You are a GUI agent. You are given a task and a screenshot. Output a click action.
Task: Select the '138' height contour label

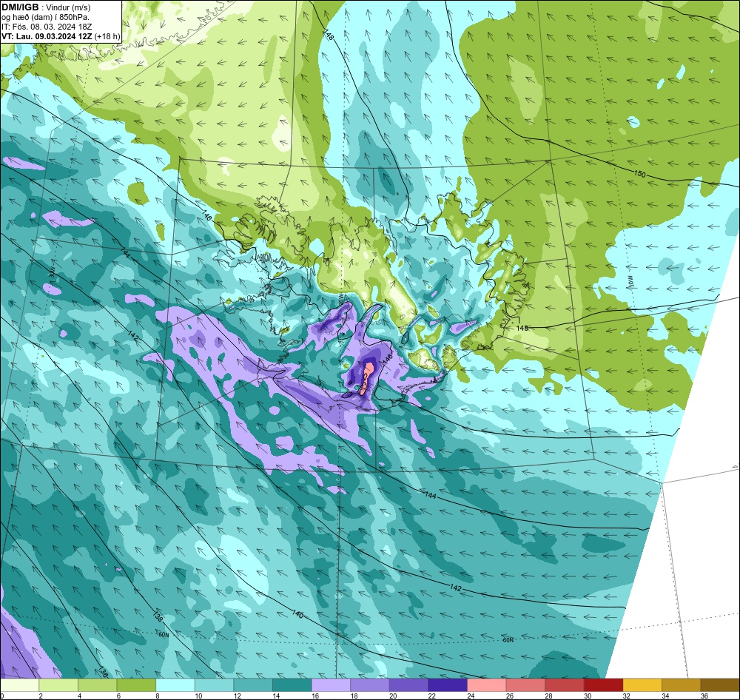pyautogui.click(x=158, y=616)
